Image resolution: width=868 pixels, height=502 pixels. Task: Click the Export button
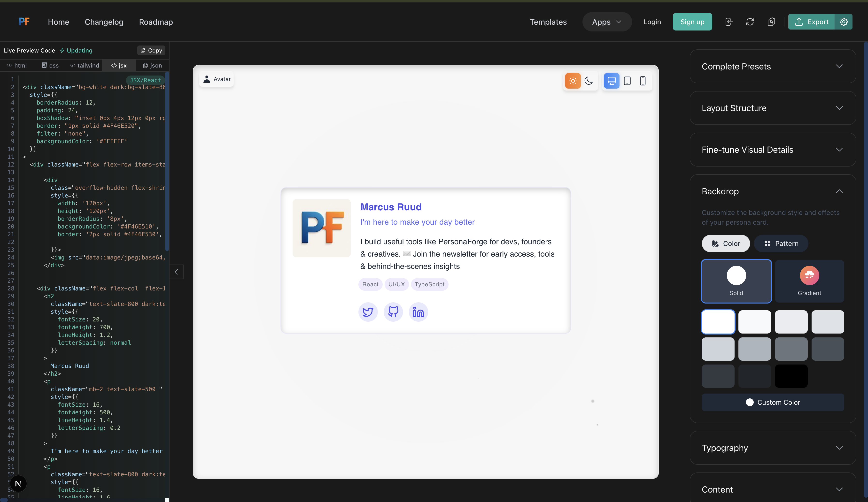click(x=811, y=22)
